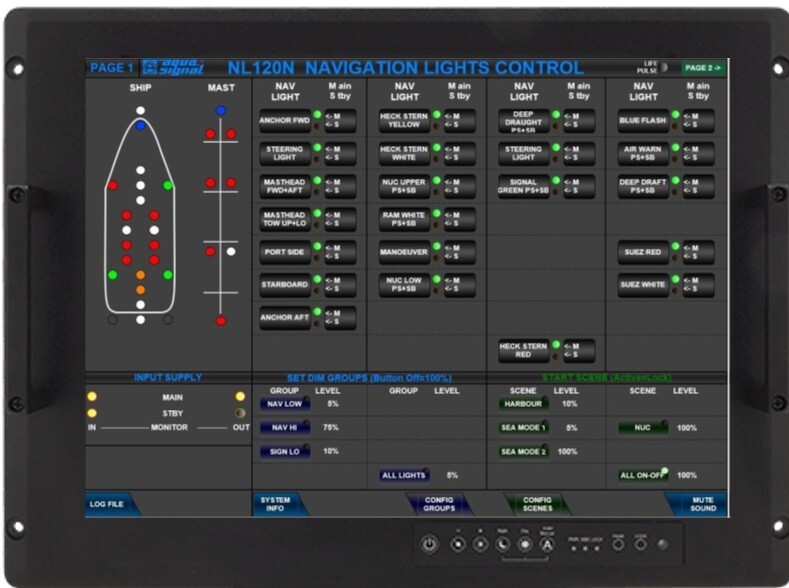Activate the DEEP DRAUGHT PS+SB light
Image resolution: width=789 pixels, height=588 pixels.
tap(523, 121)
